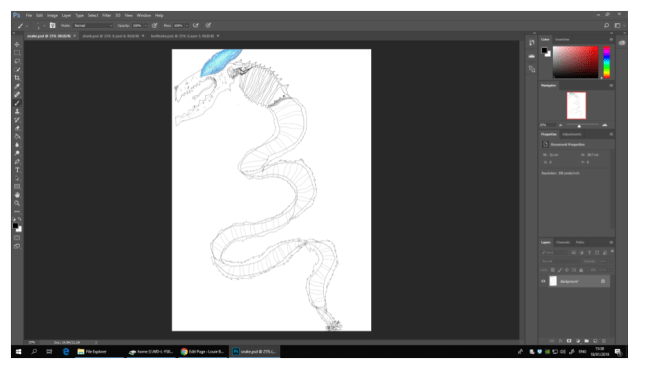Image resolution: width=656 pixels, height=369 pixels.
Task: Select the Eyedropper tool
Action: [x=17, y=86]
